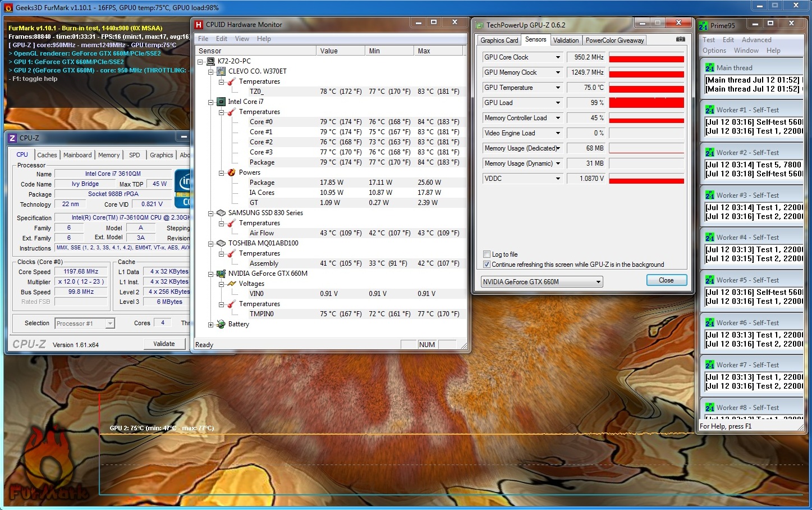This screenshot has height=510, width=812.
Task: Click the GPU-Z screenshot camera icon
Action: pyautogui.click(x=680, y=39)
